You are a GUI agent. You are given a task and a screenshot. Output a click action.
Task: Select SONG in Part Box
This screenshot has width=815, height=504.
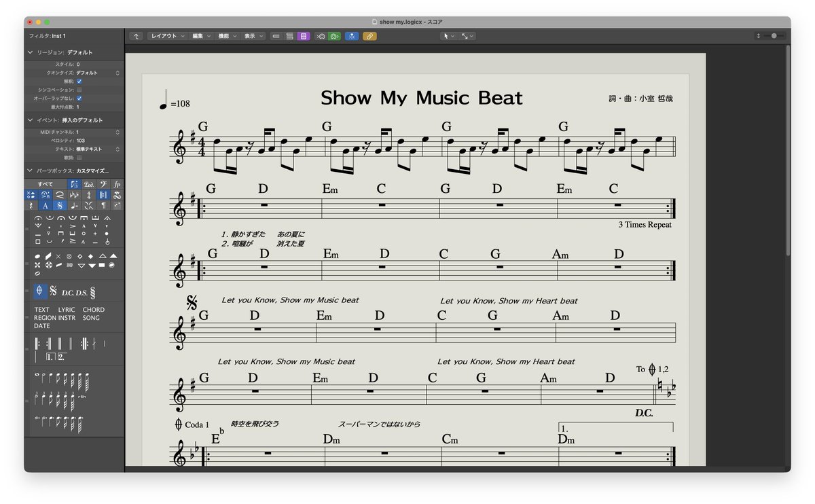(91, 318)
